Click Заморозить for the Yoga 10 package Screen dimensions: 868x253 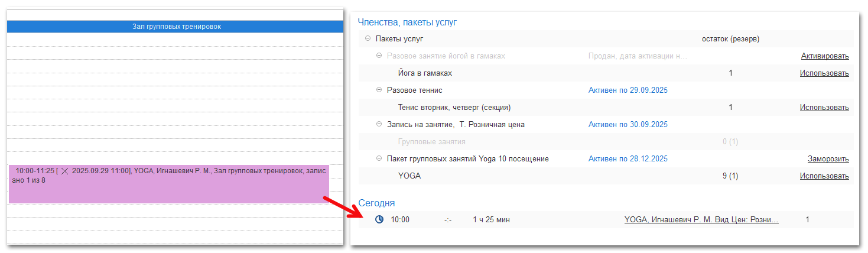[x=828, y=159]
